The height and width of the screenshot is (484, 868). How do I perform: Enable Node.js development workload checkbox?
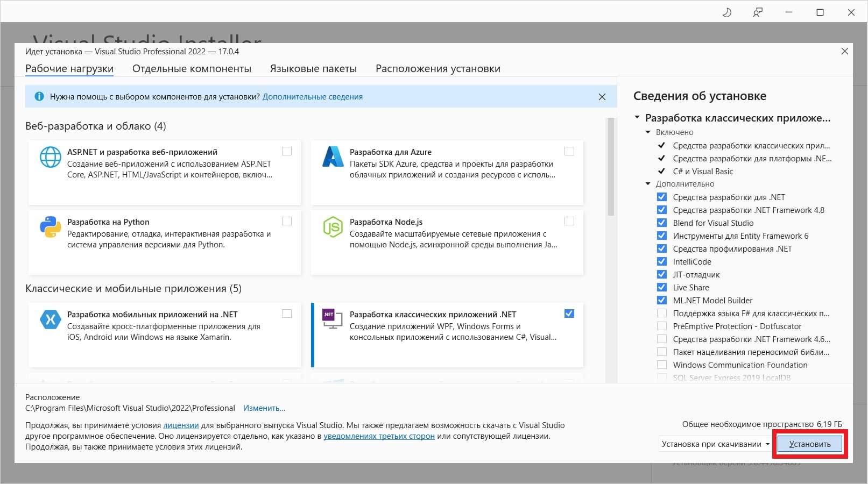tap(569, 221)
